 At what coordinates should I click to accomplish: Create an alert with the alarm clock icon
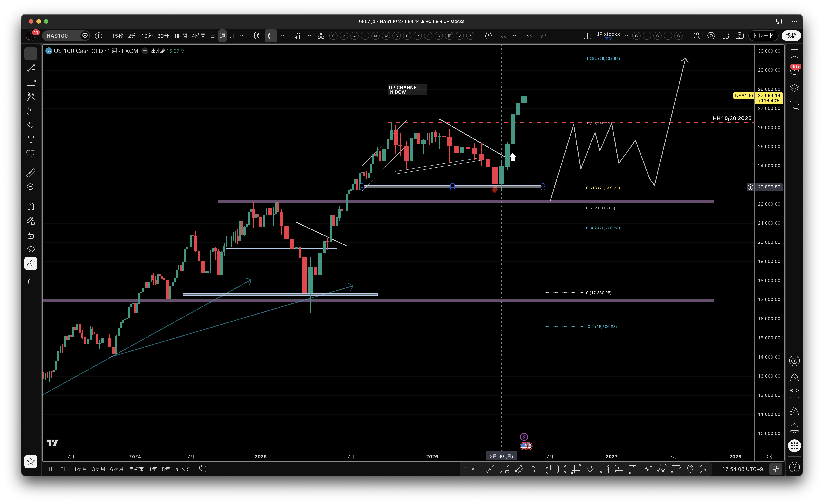pyautogui.click(x=488, y=36)
